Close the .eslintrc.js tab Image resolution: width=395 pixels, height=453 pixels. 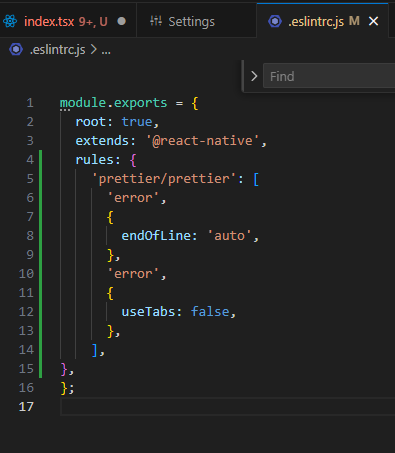[x=374, y=21]
